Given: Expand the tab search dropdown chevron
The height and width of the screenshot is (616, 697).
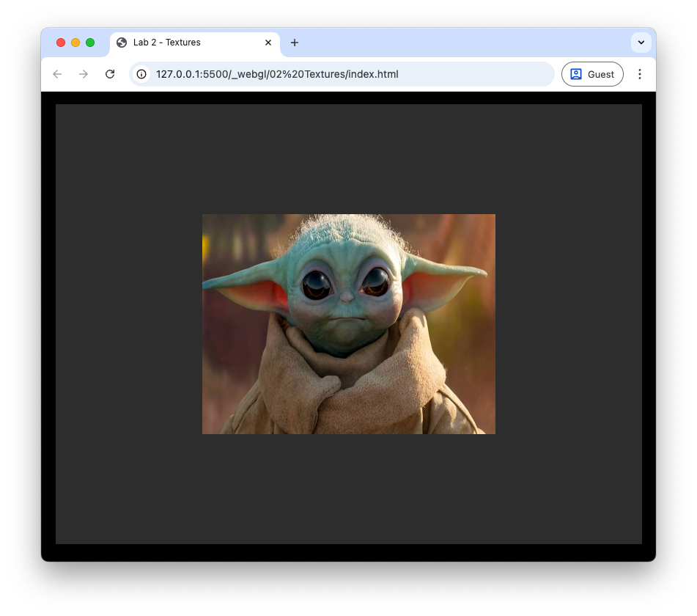Looking at the screenshot, I should click(641, 43).
